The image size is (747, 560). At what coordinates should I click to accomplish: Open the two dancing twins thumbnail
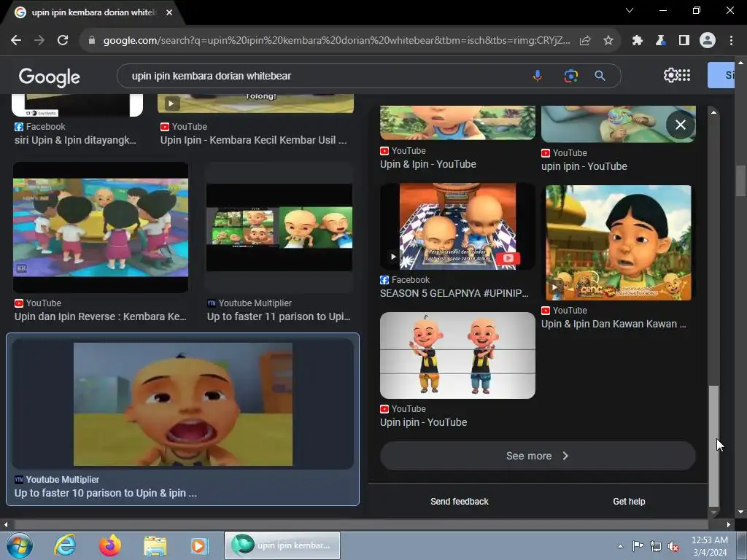click(457, 355)
